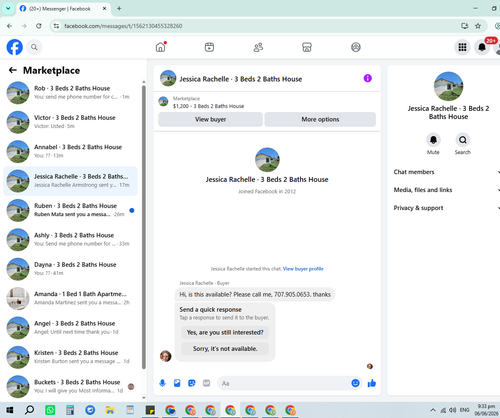
Task: Expand Media, files and links section
Action: pyautogui.click(x=447, y=190)
